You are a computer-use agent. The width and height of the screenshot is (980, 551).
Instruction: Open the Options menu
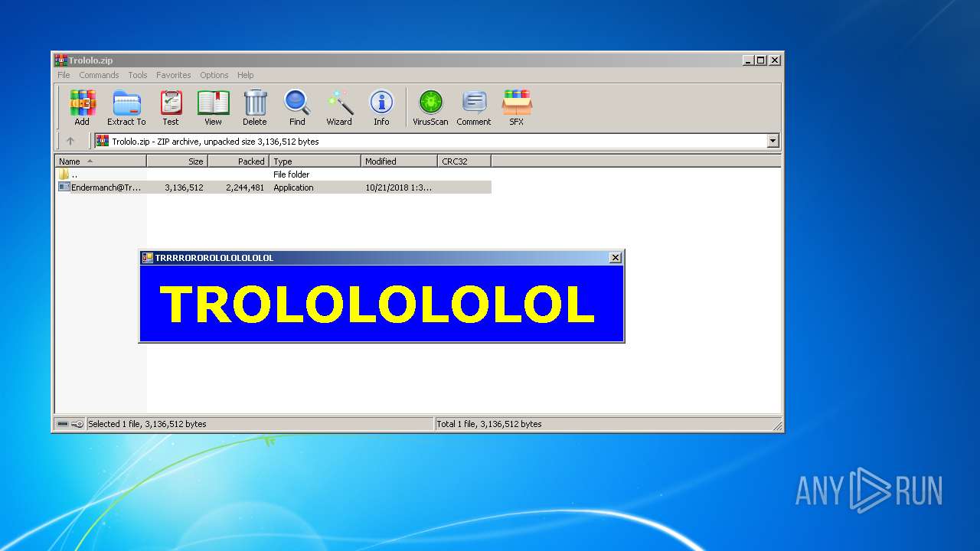214,75
